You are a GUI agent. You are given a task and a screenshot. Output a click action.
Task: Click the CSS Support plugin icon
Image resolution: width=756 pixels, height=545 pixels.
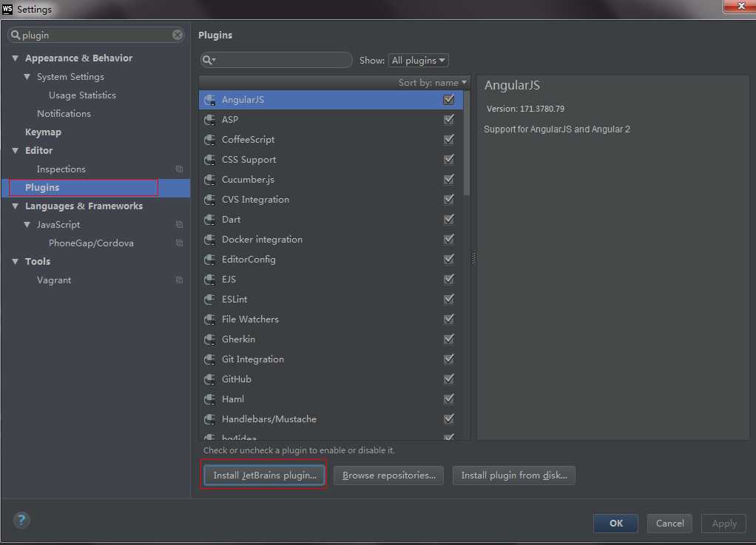[210, 160]
